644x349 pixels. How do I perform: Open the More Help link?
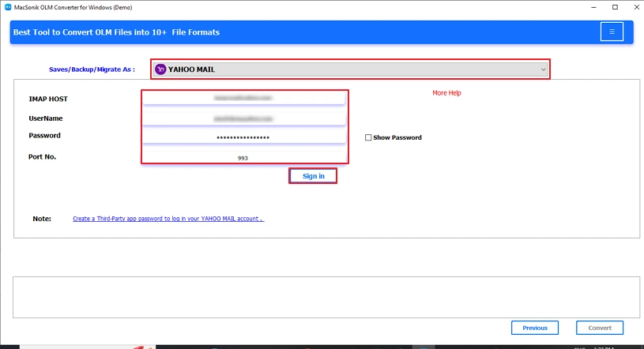pos(446,93)
